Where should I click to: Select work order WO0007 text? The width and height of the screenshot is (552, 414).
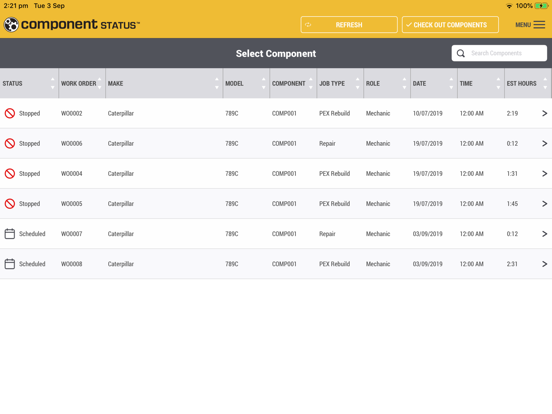click(71, 234)
